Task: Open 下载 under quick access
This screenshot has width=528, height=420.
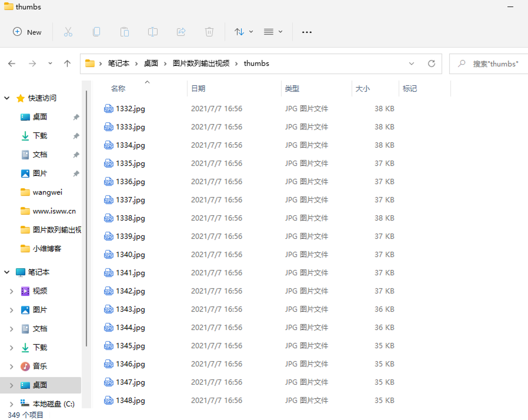Action: click(x=40, y=136)
